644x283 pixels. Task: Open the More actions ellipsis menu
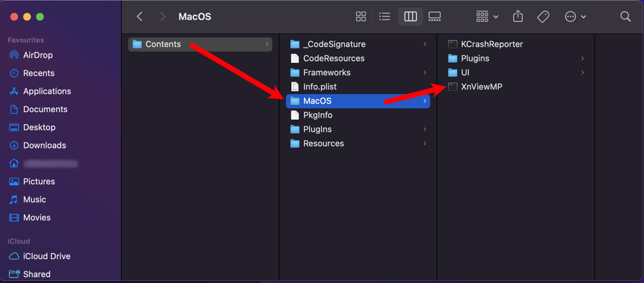(x=575, y=17)
